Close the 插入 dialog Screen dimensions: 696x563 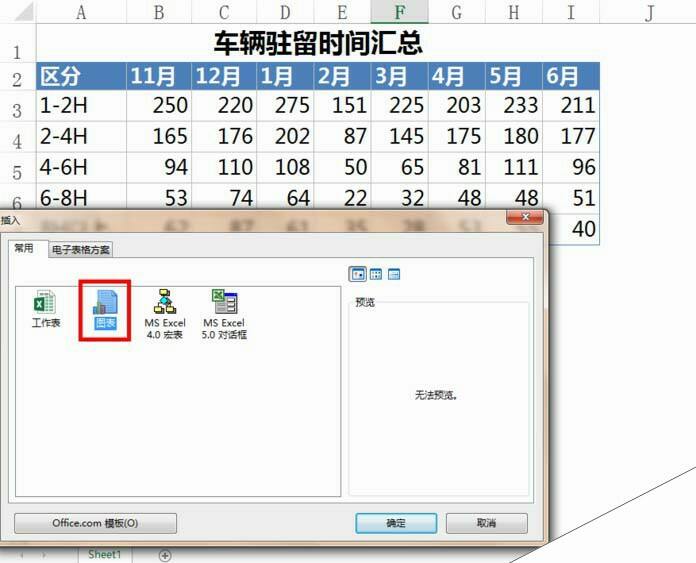pos(525,217)
